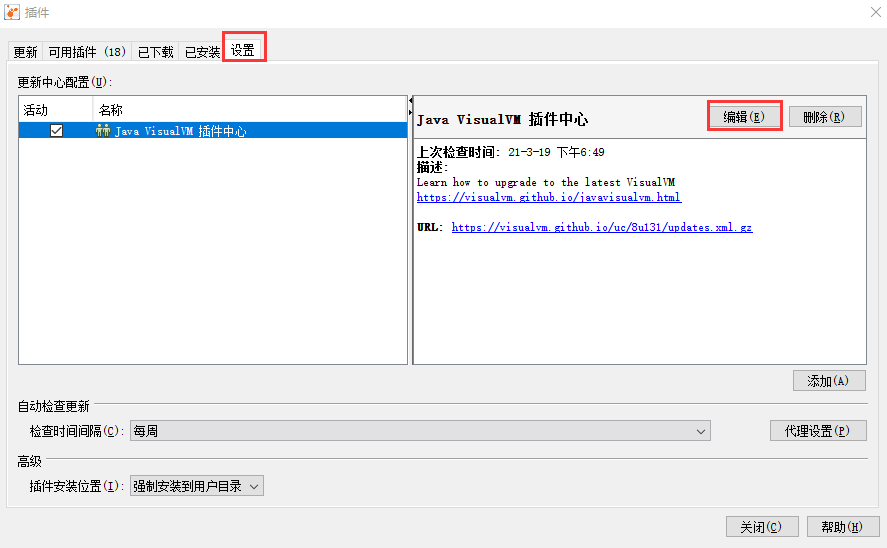Click the 添加(A) button
887x548 pixels.
[x=829, y=381]
